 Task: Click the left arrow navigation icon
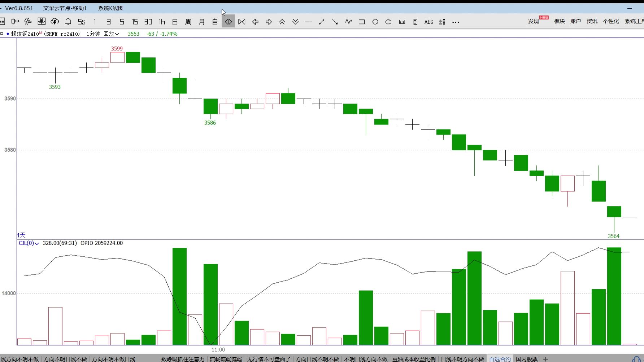click(x=255, y=22)
